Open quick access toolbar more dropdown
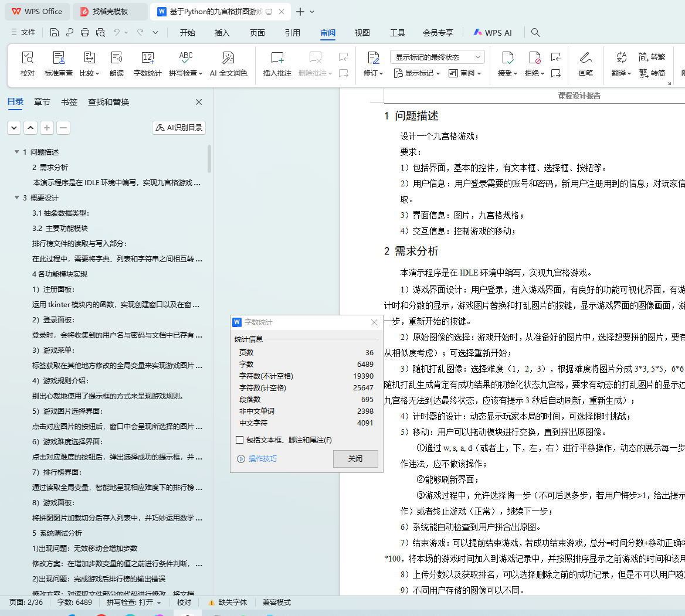This screenshot has width=685, height=616. click(155, 32)
